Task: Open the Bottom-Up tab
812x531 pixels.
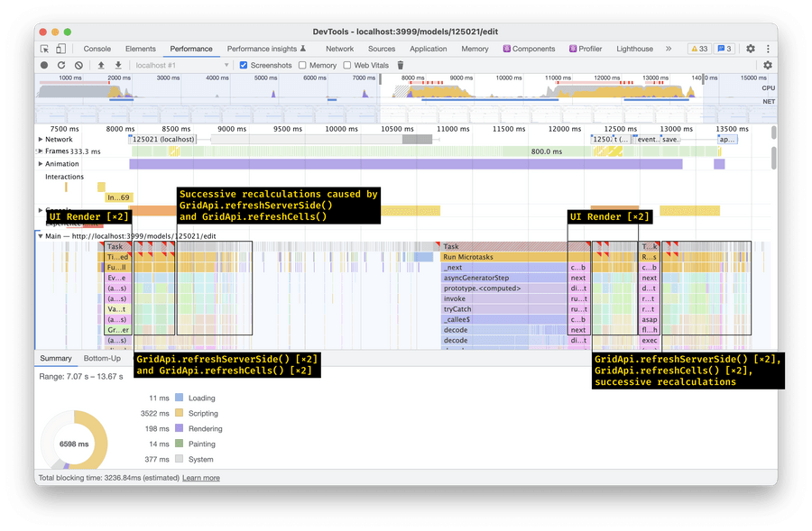Action: [102, 358]
